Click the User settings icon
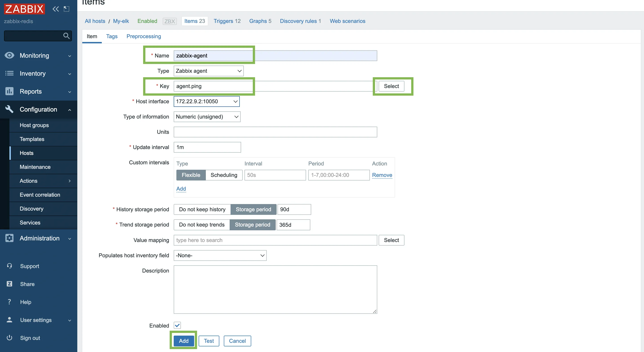 [x=9, y=320]
